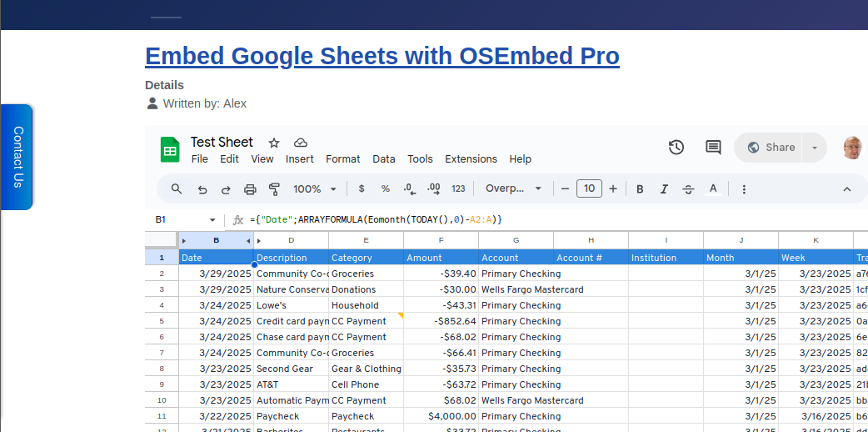The height and width of the screenshot is (432, 868).
Task: Select the 3/16/2025 week cell in Paycheck row
Action: tap(816, 416)
